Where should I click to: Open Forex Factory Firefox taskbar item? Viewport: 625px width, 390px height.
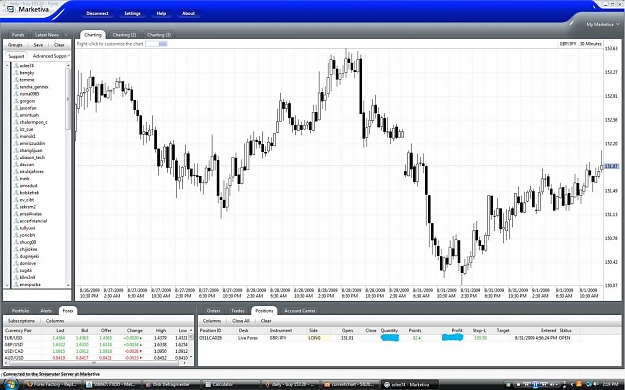(52, 384)
